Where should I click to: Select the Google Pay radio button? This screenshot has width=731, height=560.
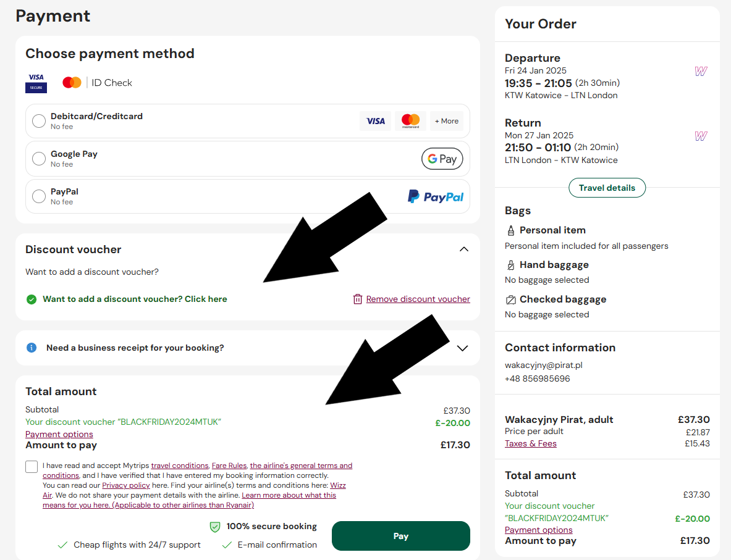click(x=39, y=159)
